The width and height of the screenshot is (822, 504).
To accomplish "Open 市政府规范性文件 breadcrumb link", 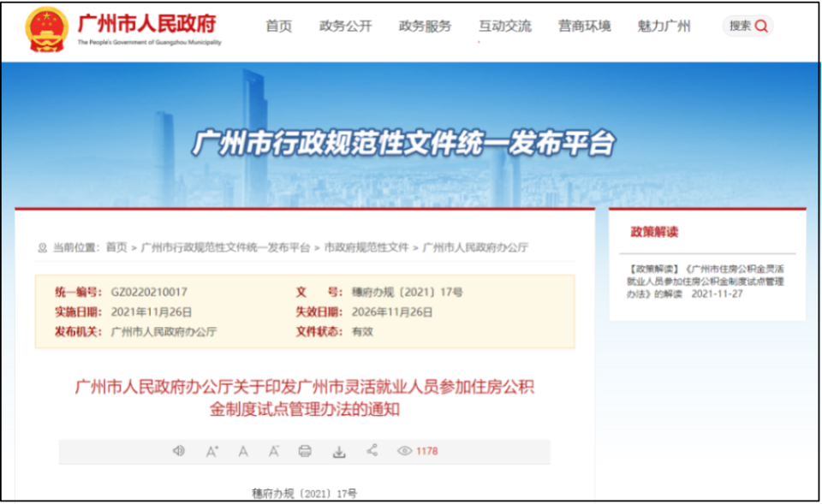I will [366, 247].
